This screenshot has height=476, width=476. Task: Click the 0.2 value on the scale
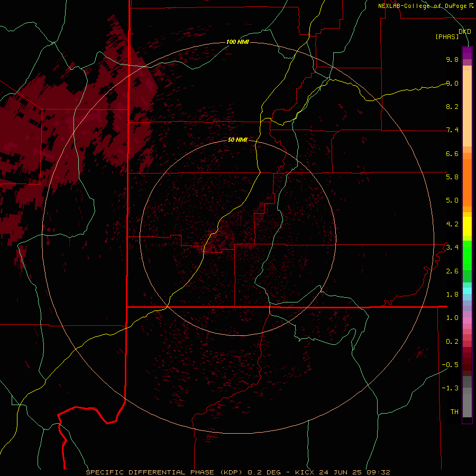click(452, 342)
